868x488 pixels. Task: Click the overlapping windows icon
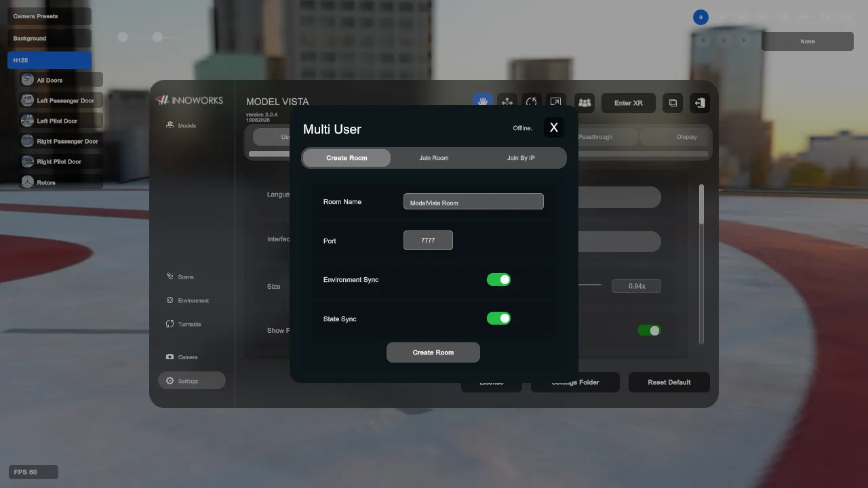[673, 103]
